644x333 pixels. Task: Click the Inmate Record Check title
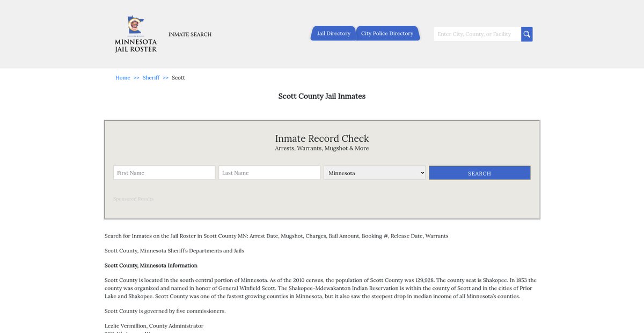321,139
